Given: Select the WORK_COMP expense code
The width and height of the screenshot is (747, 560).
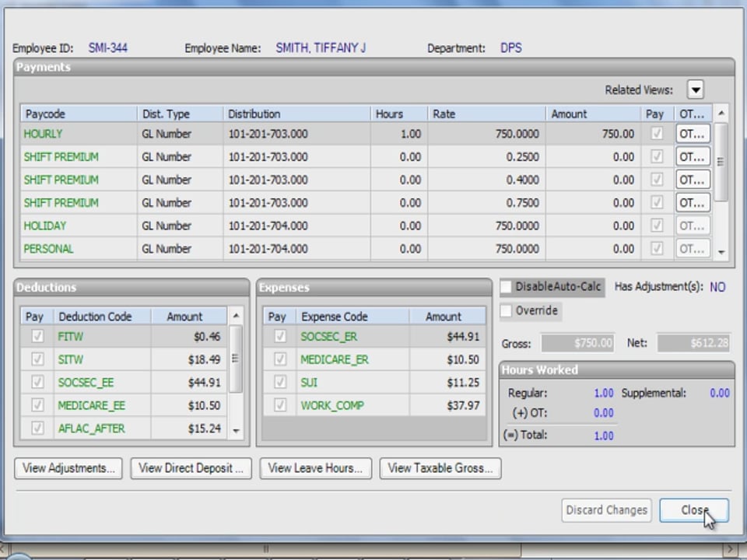Looking at the screenshot, I should pos(332,405).
